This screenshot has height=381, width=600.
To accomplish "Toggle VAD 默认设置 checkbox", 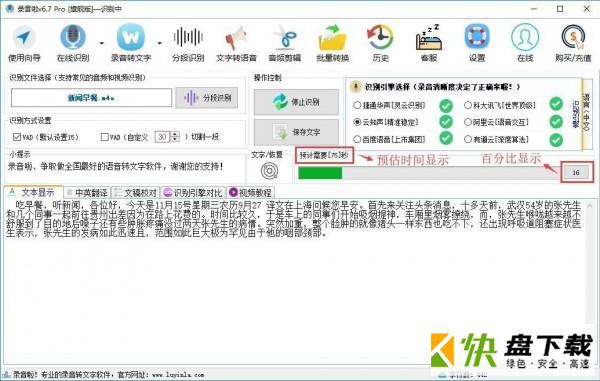I will (x=17, y=137).
